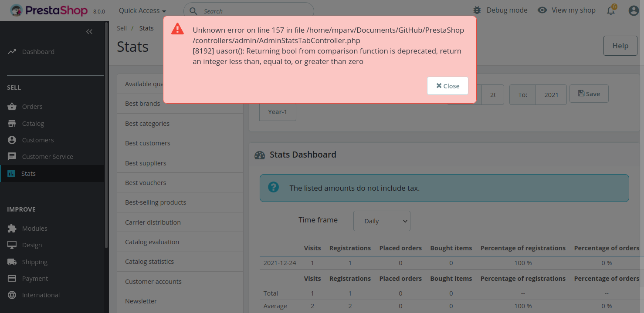Open the Help panel

[x=620, y=45]
